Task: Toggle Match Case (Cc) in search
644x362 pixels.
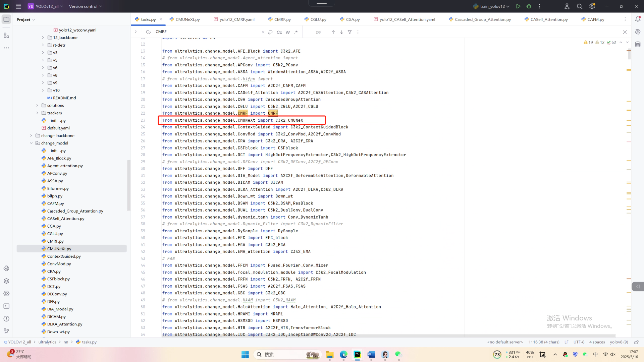Action: (279, 32)
